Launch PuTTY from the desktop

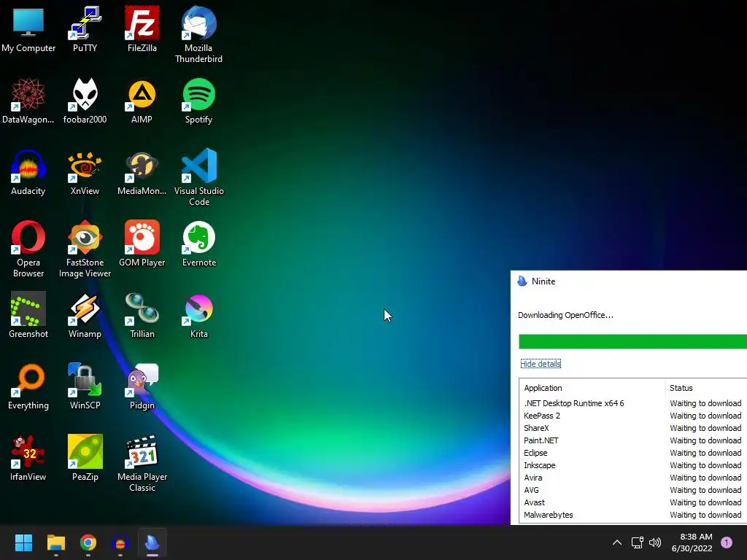point(85,29)
